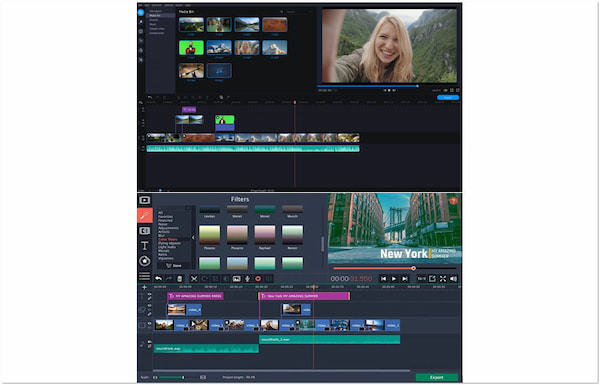
Task: Adjust the timeline Scale slider handle
Action: pos(183,378)
